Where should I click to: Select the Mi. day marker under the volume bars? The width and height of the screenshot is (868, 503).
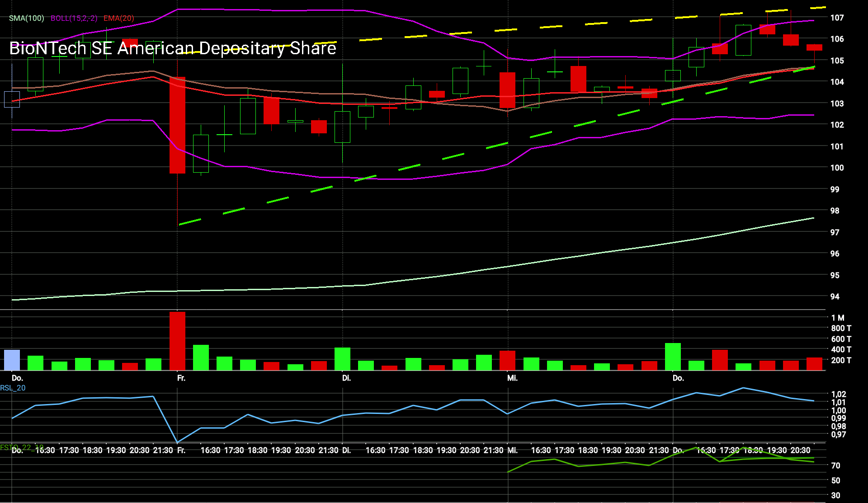point(512,378)
